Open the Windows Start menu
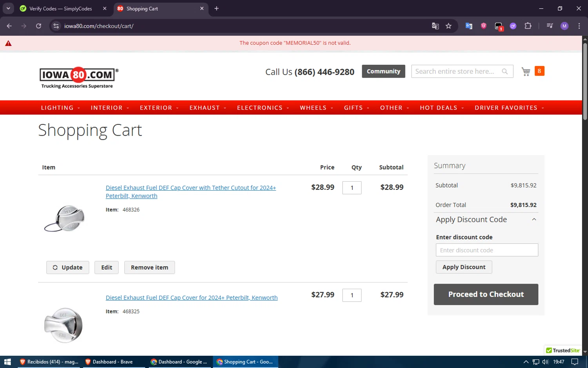 [7, 362]
